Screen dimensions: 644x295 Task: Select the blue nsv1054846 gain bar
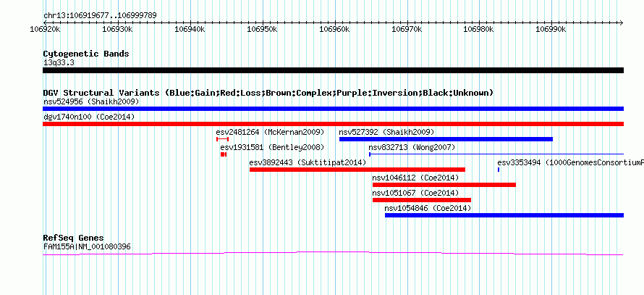point(504,215)
